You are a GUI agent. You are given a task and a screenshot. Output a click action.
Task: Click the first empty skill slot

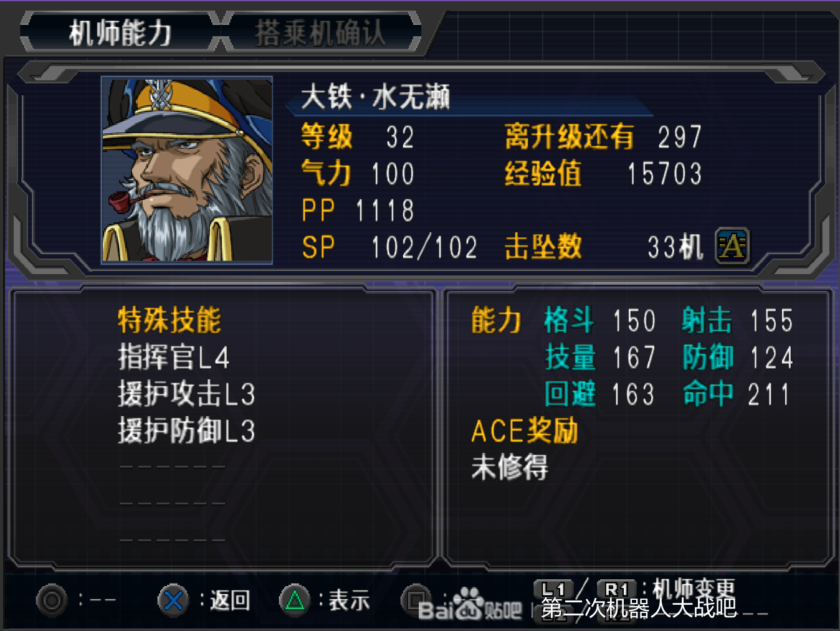tap(173, 467)
